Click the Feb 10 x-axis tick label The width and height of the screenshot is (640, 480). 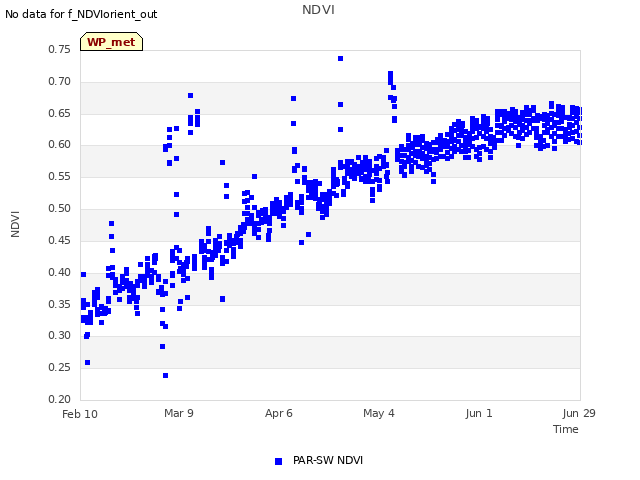tap(80, 414)
